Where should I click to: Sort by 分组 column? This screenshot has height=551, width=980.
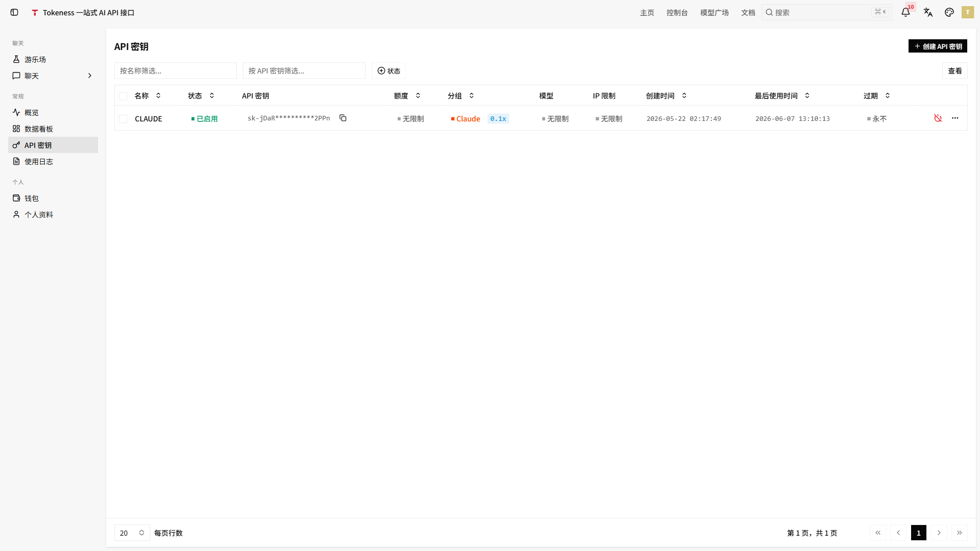(460, 96)
